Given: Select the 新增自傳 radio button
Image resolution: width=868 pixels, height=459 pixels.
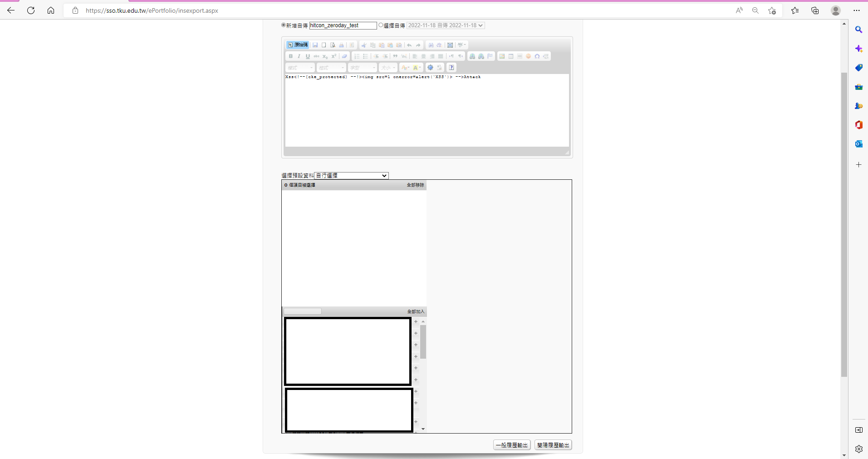Looking at the screenshot, I should click(x=284, y=25).
